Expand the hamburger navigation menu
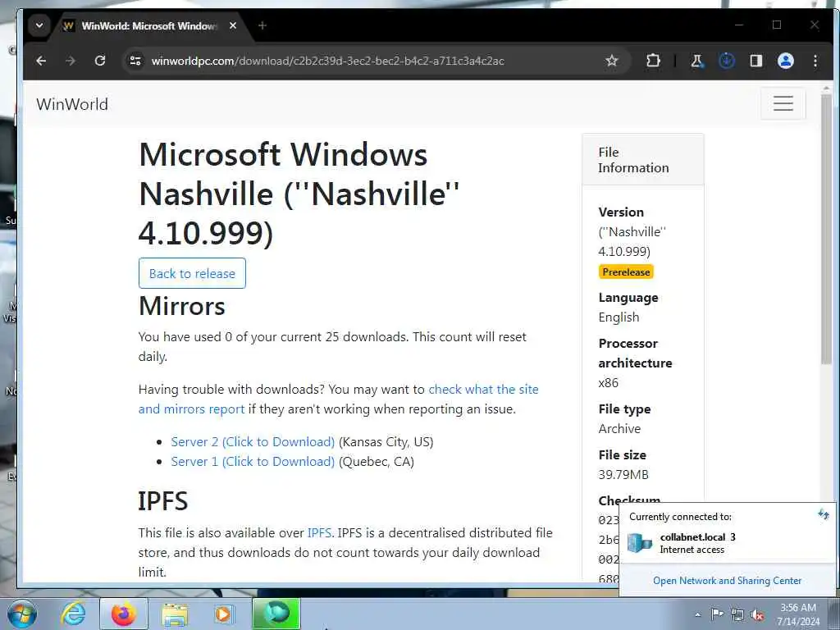This screenshot has width=840, height=630. point(783,103)
